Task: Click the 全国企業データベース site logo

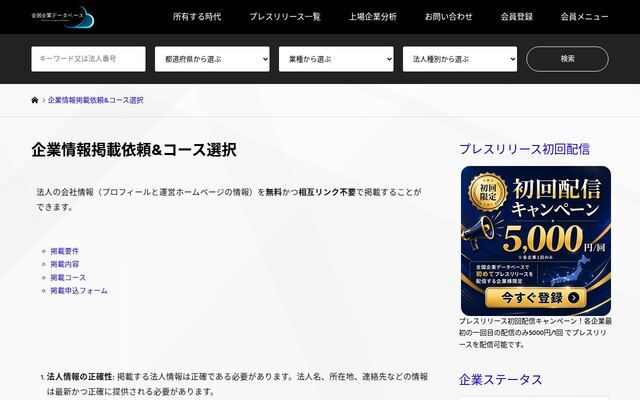Action: point(62,17)
